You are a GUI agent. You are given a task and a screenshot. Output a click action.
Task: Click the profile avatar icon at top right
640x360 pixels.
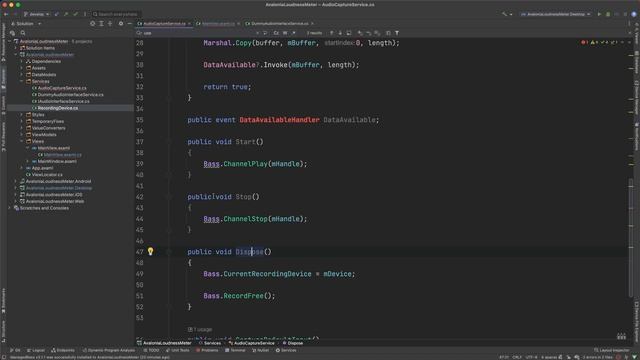633,14
